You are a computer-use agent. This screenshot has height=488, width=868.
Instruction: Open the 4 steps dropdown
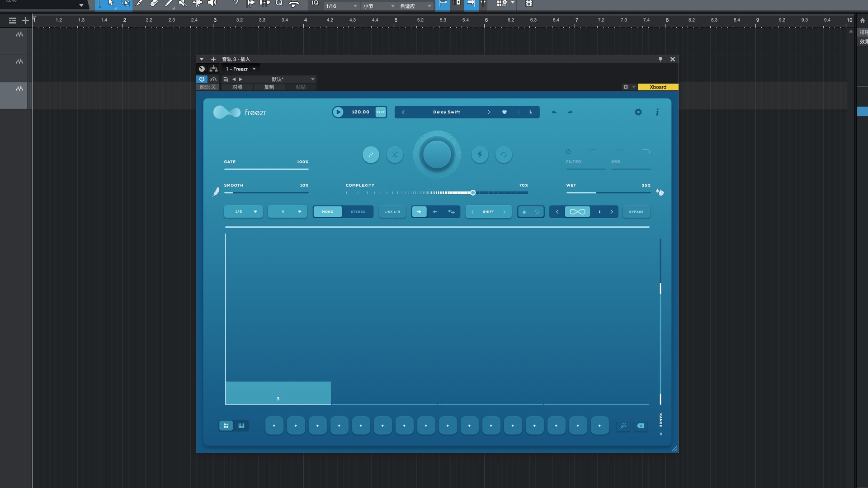tap(288, 211)
